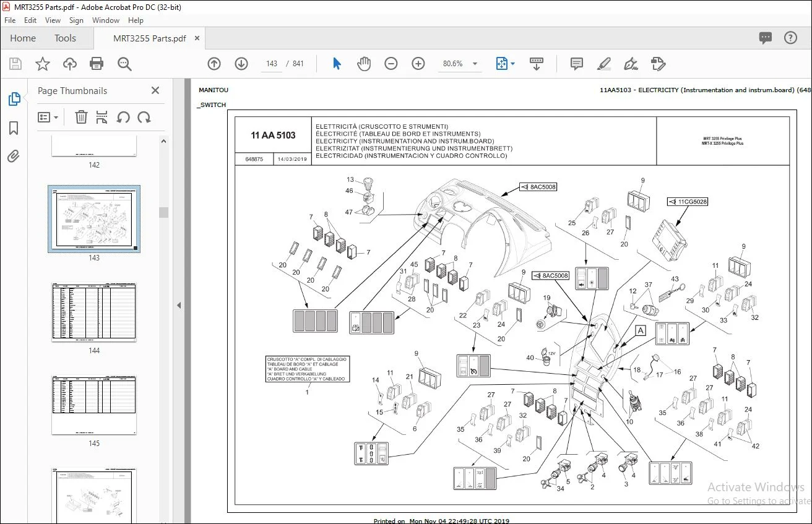Open the Attachments paperclip panel
Image resolution: width=812 pixels, height=524 pixels.
[x=14, y=157]
